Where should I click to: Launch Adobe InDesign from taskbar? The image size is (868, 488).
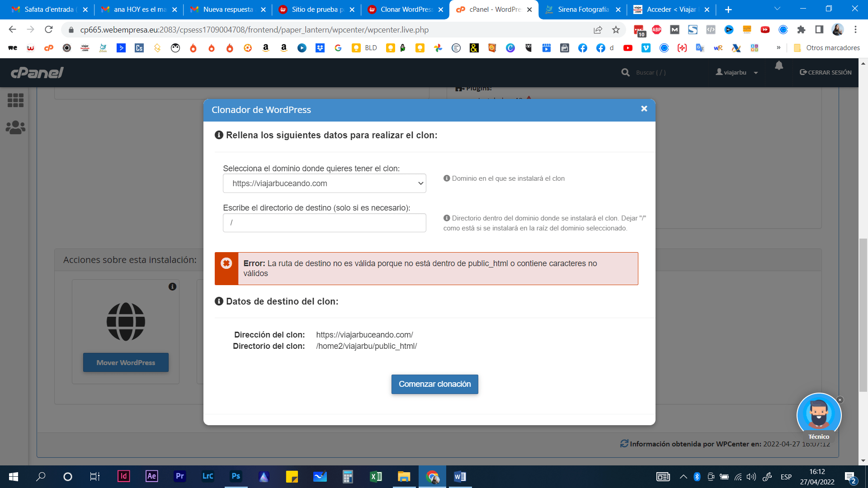[x=123, y=476]
